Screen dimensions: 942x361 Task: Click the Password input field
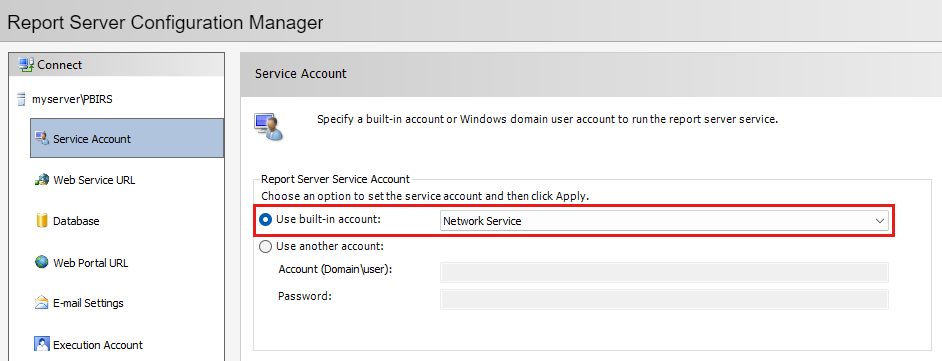tap(664, 299)
